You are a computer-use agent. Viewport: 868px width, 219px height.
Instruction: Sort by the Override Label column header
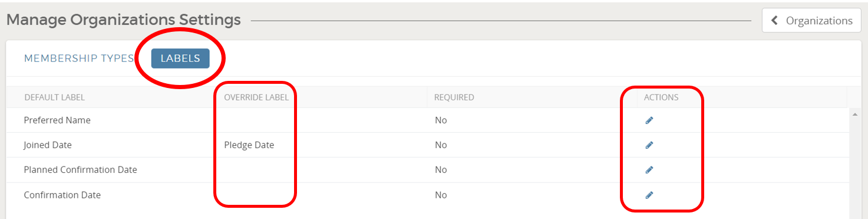pos(256,97)
